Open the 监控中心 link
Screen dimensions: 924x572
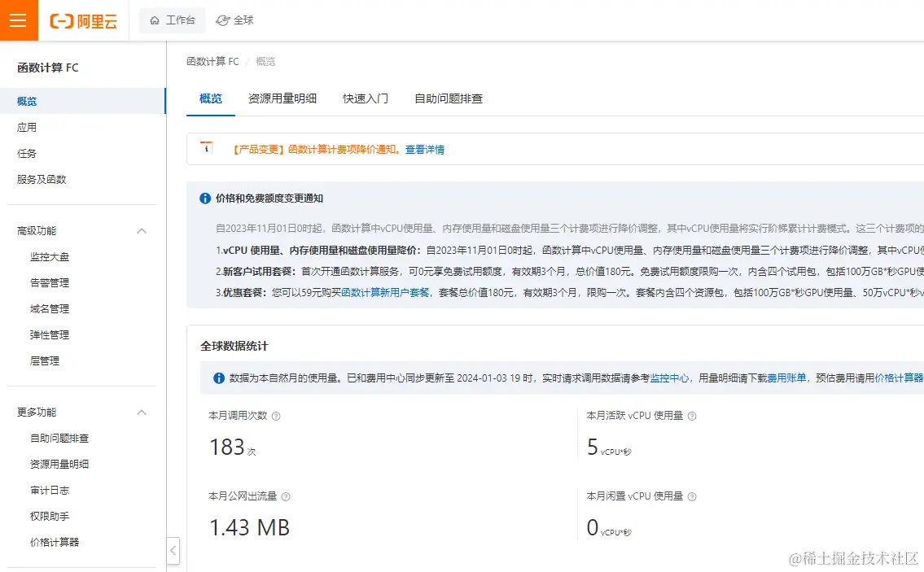pyautogui.click(x=669, y=378)
